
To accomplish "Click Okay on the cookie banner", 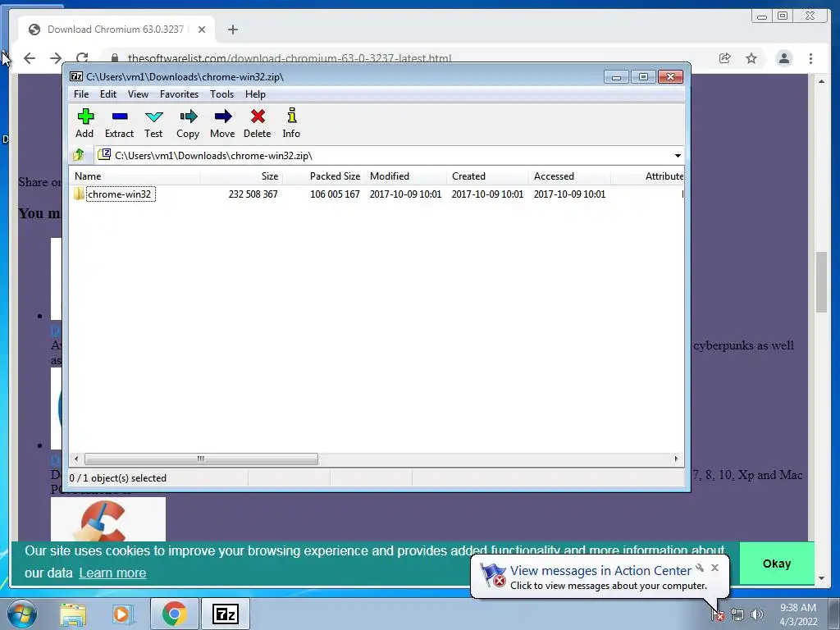I will (777, 564).
